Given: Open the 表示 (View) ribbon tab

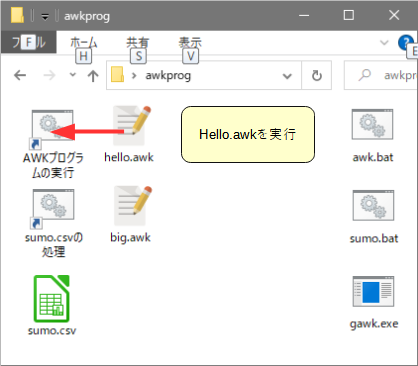Looking at the screenshot, I should 190,43.
